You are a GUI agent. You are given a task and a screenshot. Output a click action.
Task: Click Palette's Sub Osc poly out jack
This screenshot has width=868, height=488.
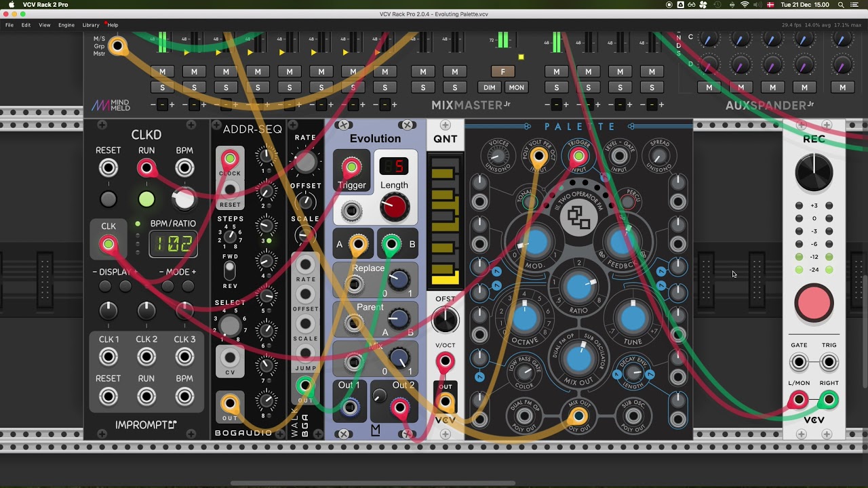tap(633, 415)
